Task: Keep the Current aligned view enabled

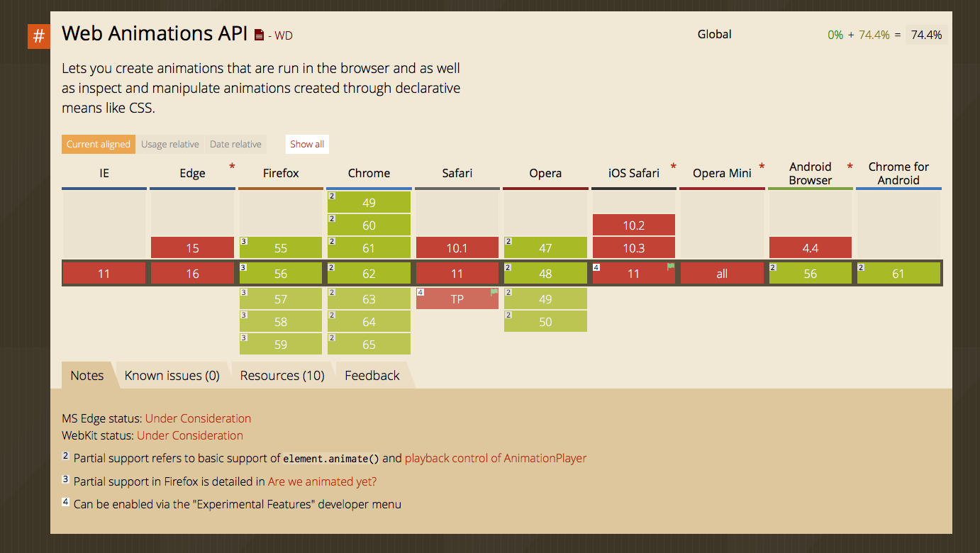Action: pyautogui.click(x=98, y=144)
